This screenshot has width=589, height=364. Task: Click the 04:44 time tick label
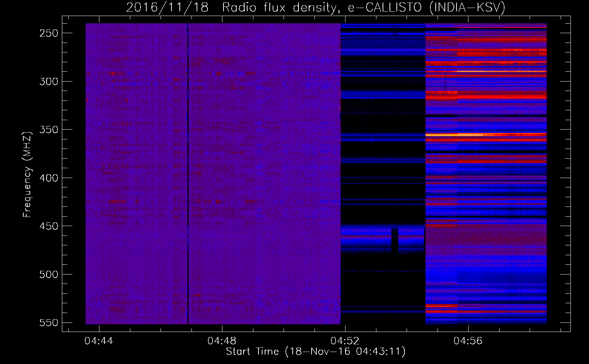click(99, 341)
